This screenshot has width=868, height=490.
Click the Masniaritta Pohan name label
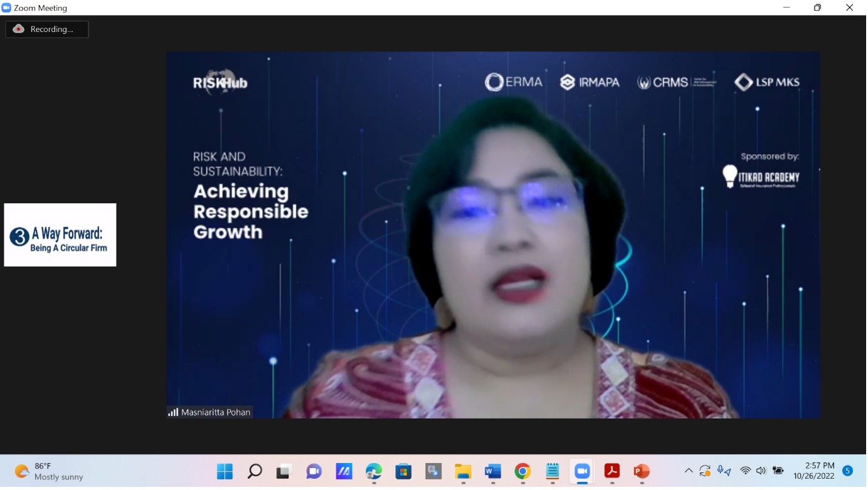[x=209, y=412]
